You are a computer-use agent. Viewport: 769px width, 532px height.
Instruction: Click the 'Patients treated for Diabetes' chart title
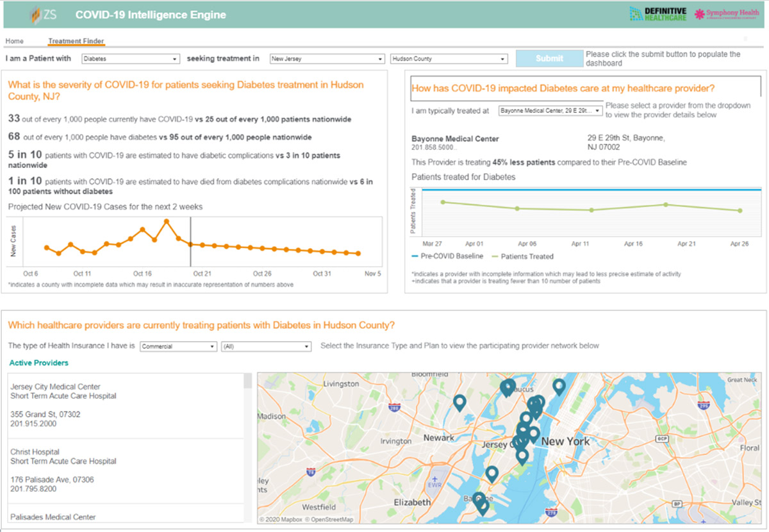click(463, 177)
